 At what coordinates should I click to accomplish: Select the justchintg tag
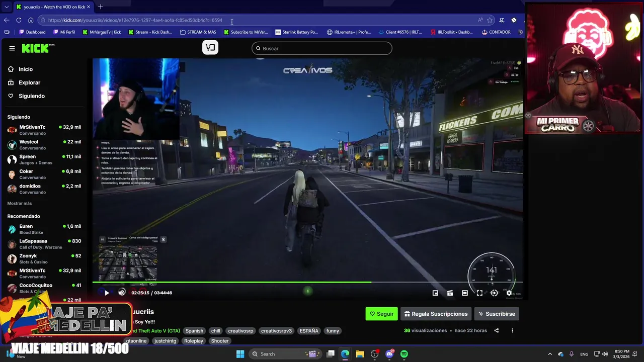tap(165, 341)
